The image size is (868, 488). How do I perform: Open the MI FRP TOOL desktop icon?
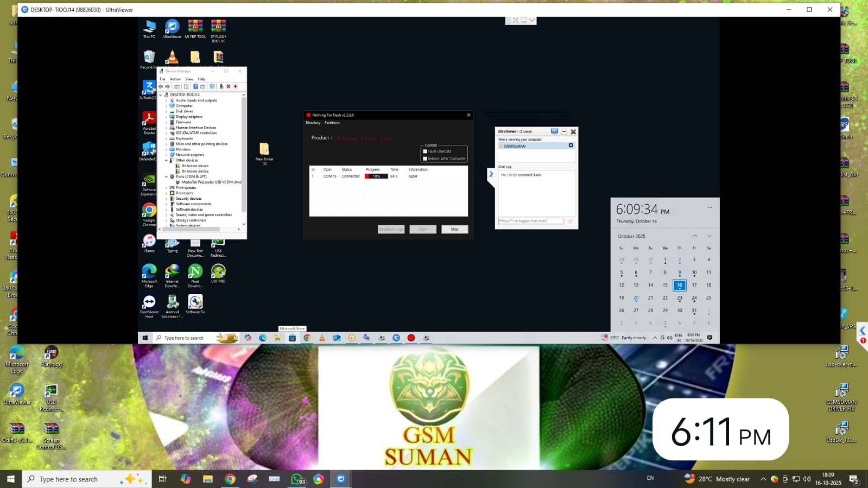[x=195, y=27]
